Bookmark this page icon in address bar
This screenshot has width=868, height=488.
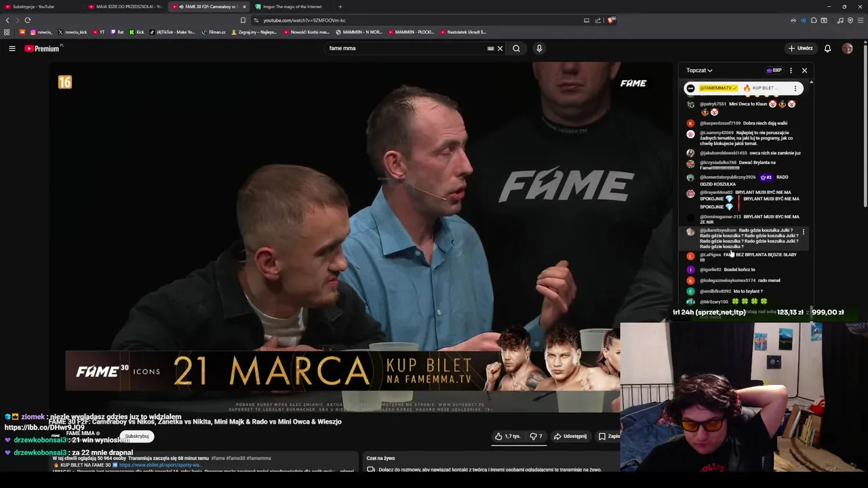coord(243,20)
